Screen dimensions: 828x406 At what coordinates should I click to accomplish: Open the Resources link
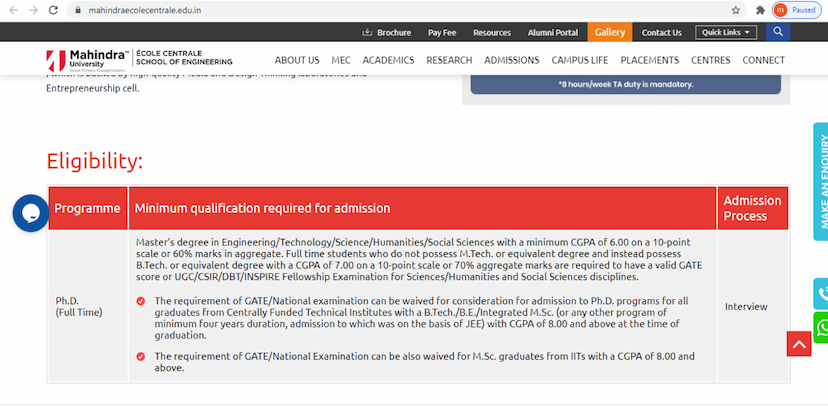point(492,32)
